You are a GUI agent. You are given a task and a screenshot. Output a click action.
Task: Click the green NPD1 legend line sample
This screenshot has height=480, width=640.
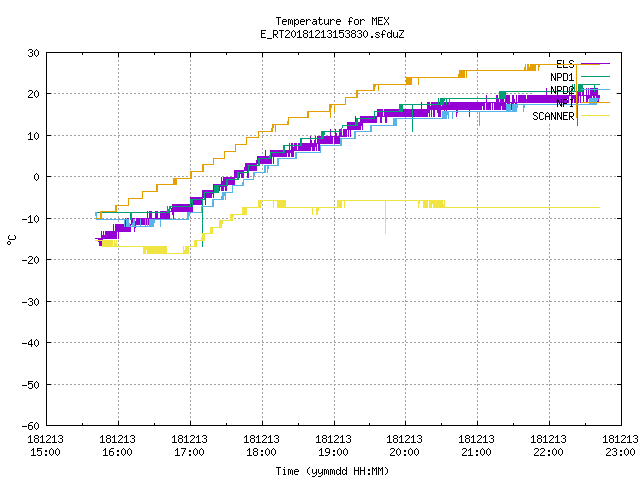595,77
